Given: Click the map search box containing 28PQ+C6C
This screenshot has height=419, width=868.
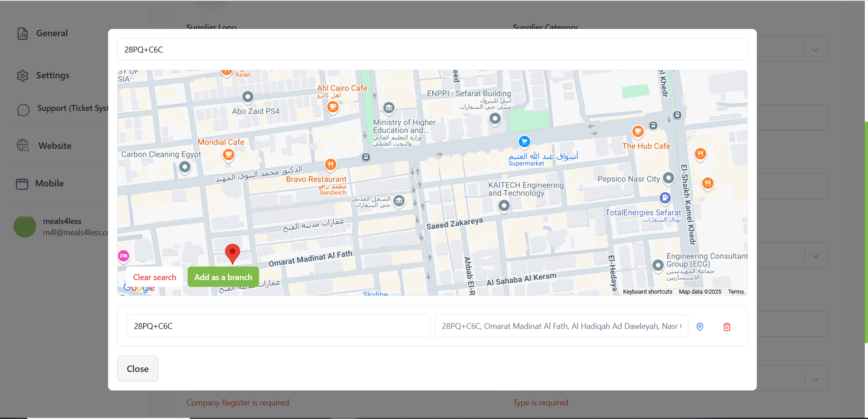Looking at the screenshot, I should (x=432, y=49).
